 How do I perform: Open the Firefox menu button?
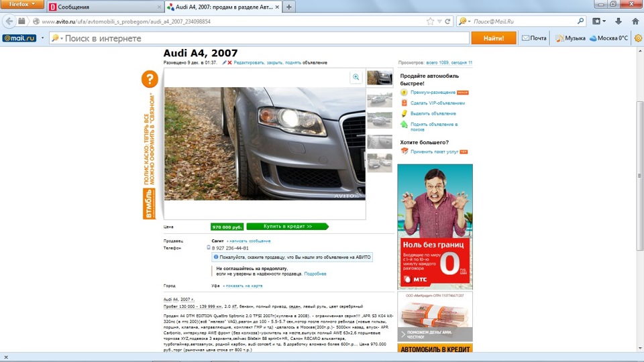pos(21,5)
